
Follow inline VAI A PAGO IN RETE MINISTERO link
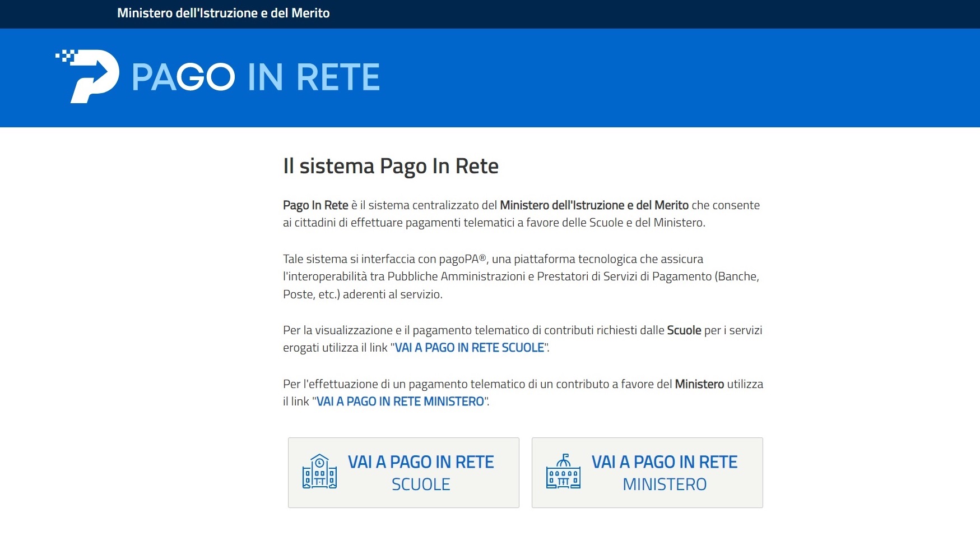coord(400,402)
